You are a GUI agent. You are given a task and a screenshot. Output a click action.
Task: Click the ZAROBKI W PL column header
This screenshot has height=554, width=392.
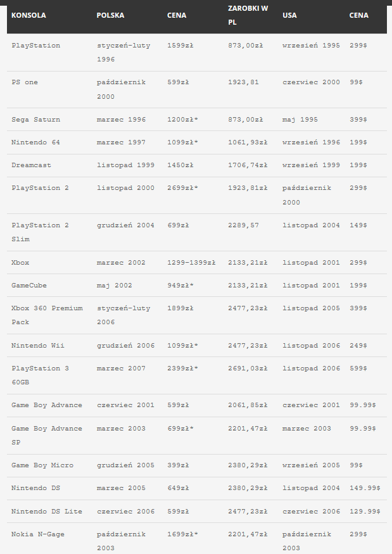(247, 15)
